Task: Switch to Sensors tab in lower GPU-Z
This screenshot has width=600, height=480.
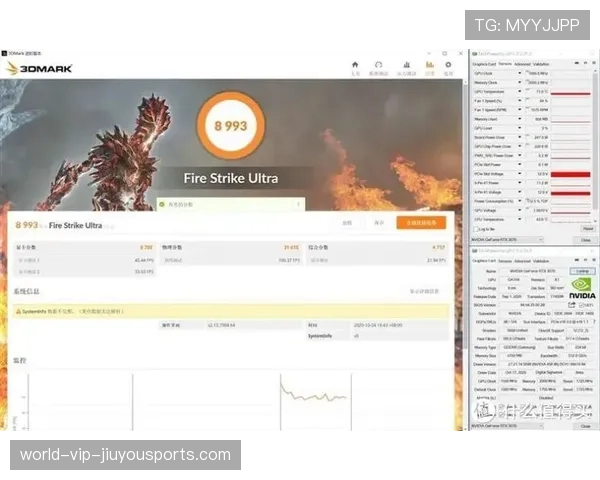Action: (505, 261)
